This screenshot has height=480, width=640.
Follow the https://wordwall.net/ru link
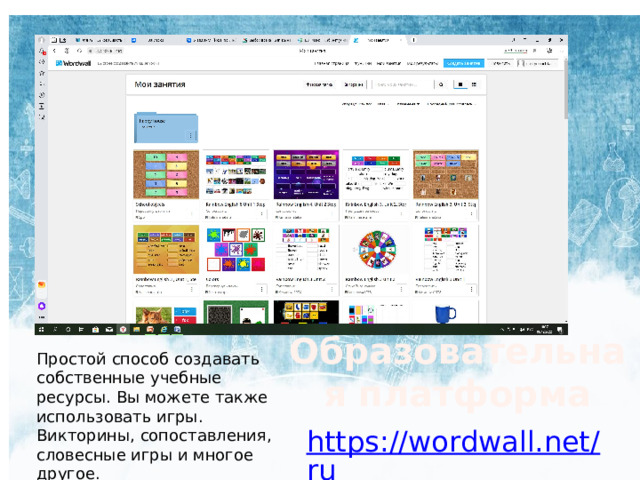[x=453, y=454]
